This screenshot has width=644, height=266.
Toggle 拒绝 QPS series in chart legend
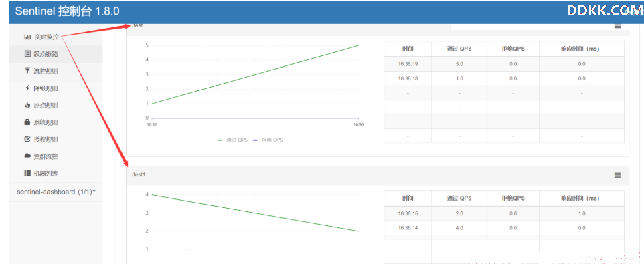coord(268,140)
